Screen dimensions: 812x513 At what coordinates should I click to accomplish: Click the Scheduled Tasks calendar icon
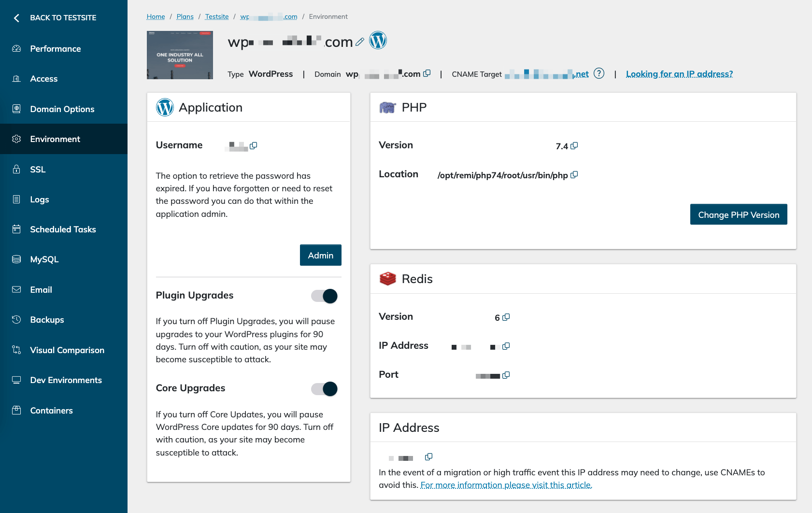[16, 229]
